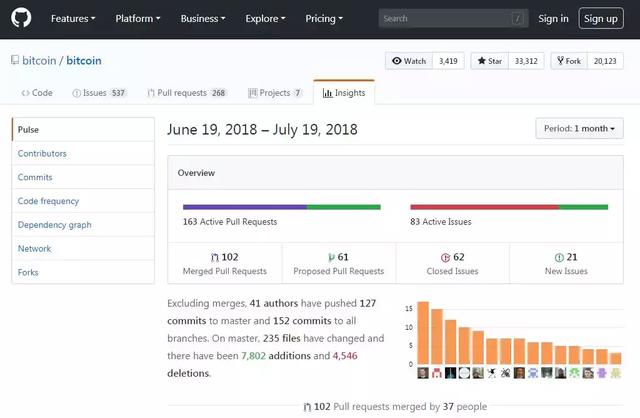Viewport: 640px width, 418px height.
Task: Open Network in the sidebar
Action: (83, 248)
